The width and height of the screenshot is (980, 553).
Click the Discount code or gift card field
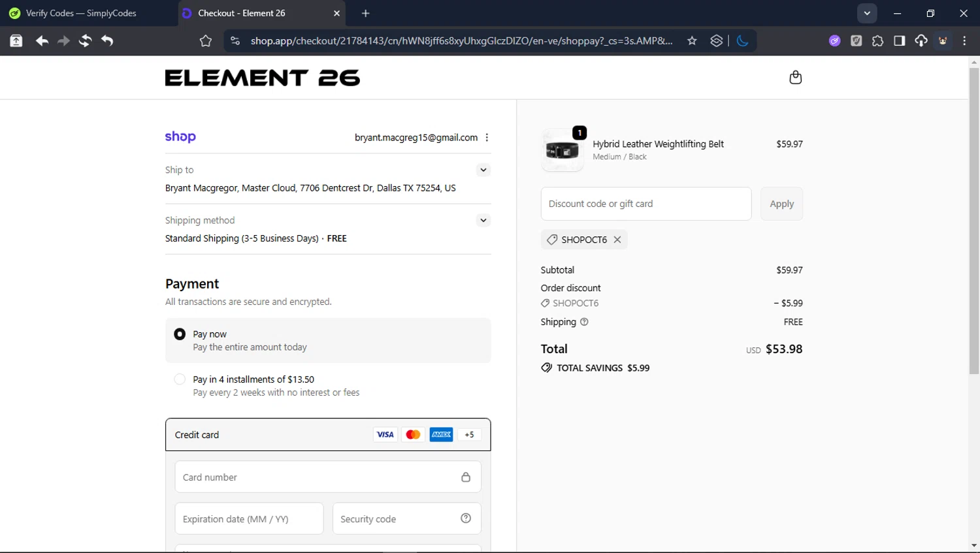[x=646, y=204]
